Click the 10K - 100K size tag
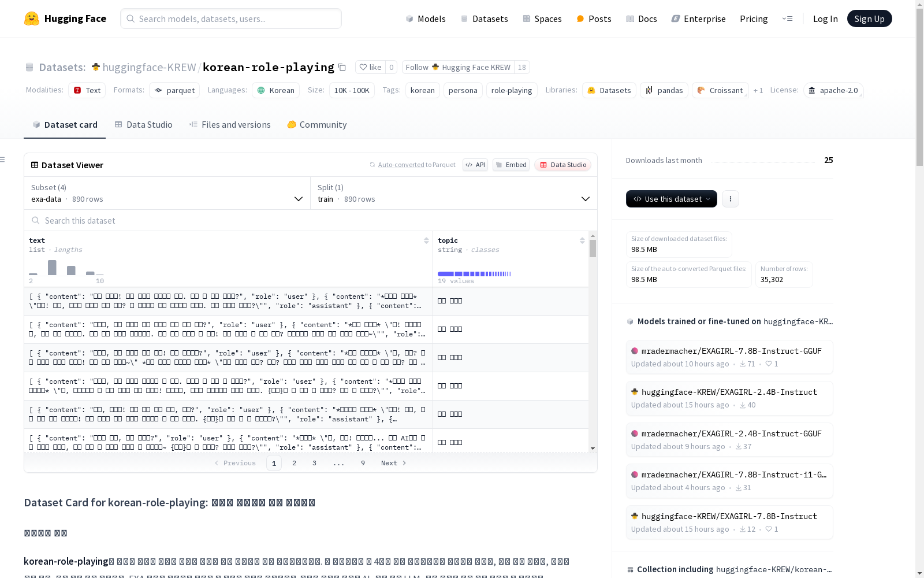This screenshot has width=924, height=578. click(352, 90)
